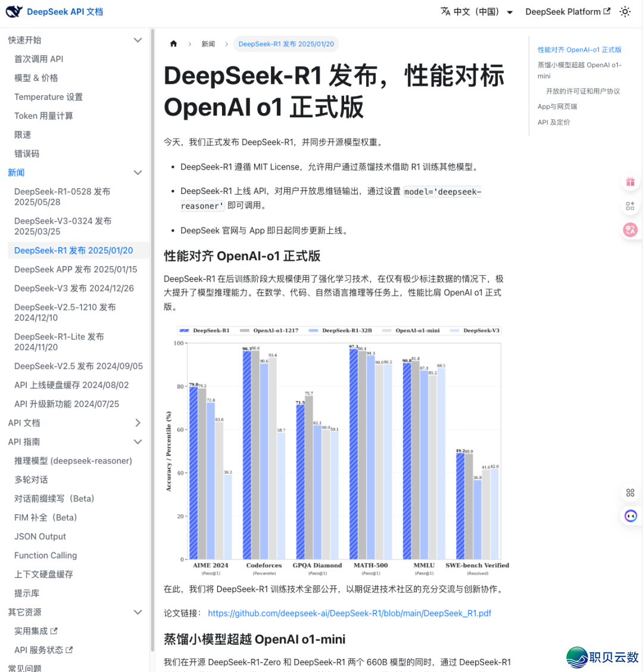
Task: Click the benchmark bar chart image
Action: pos(336,451)
